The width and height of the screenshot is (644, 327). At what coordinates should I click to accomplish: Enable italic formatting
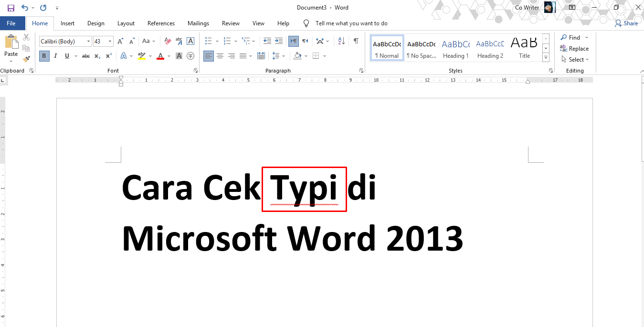point(55,56)
